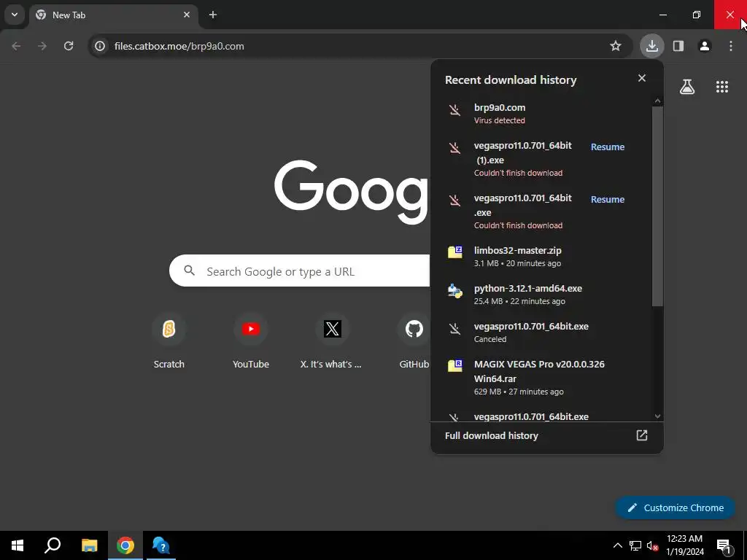Click the download list scrollbar thumb

pyautogui.click(x=657, y=206)
